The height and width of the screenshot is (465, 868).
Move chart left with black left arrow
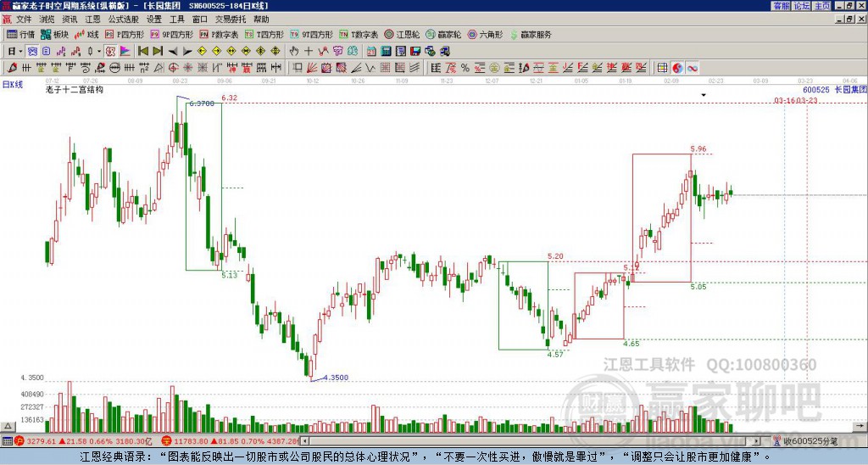pos(173,52)
